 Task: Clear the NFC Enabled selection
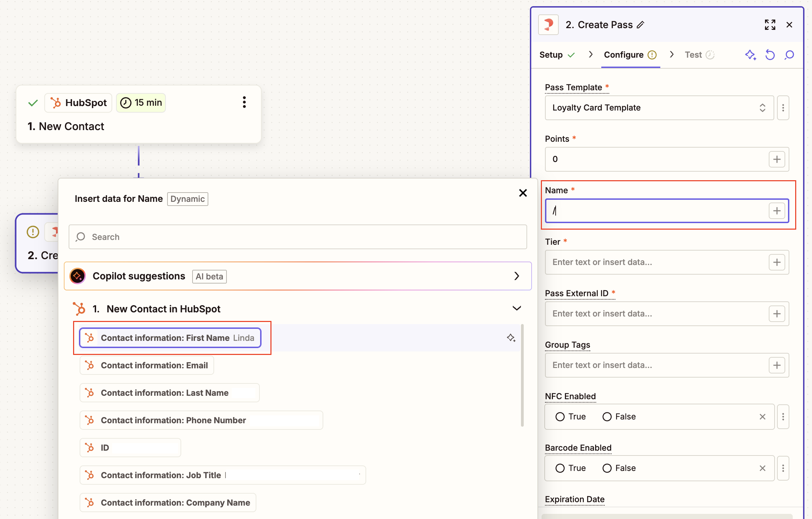(763, 417)
